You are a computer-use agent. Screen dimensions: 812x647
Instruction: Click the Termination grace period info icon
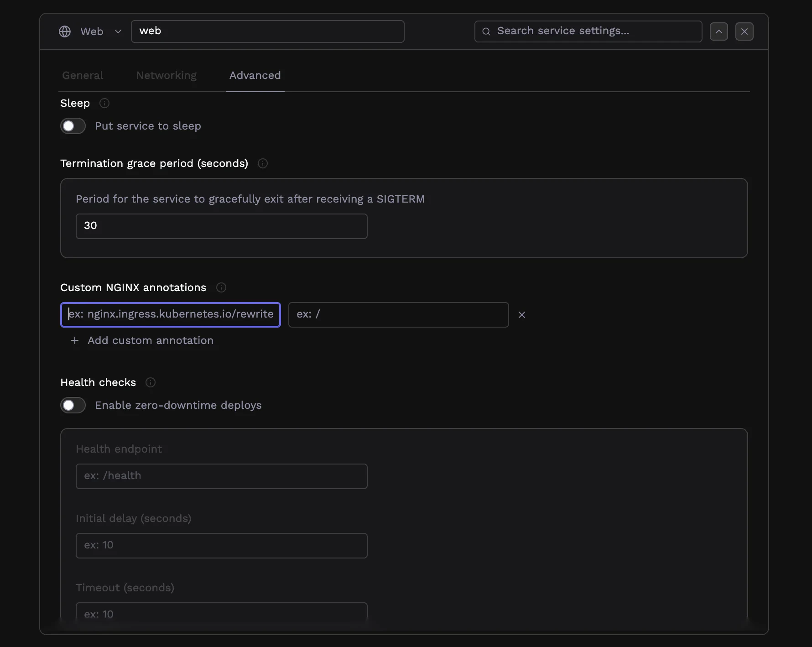click(263, 163)
